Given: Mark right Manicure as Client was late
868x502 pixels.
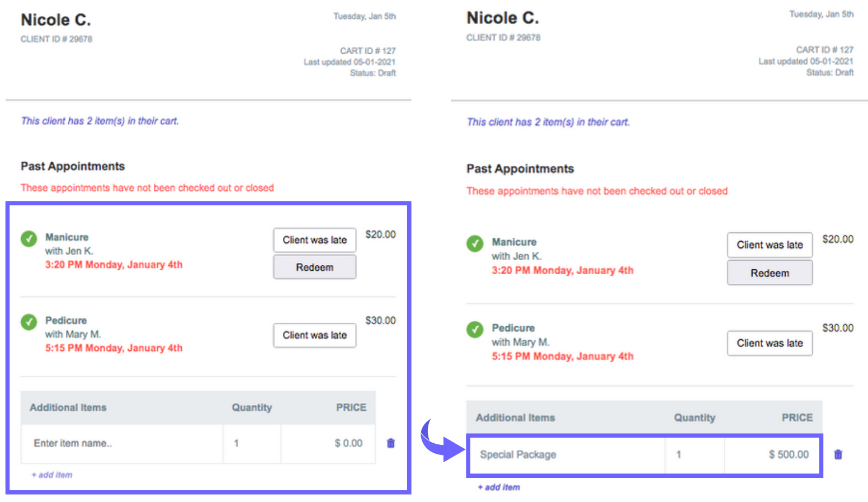Looking at the screenshot, I should pos(770,245).
